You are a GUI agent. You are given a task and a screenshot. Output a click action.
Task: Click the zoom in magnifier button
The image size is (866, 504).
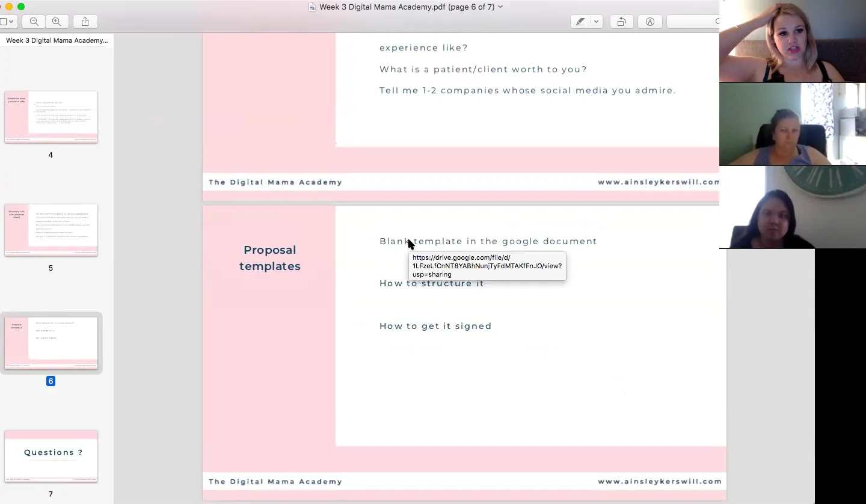tap(57, 22)
